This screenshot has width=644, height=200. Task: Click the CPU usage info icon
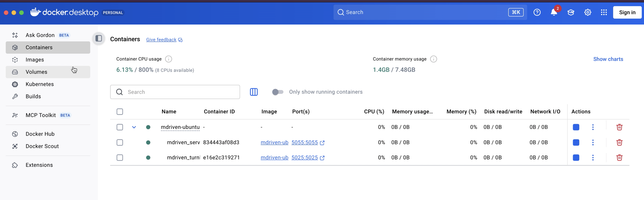(169, 59)
